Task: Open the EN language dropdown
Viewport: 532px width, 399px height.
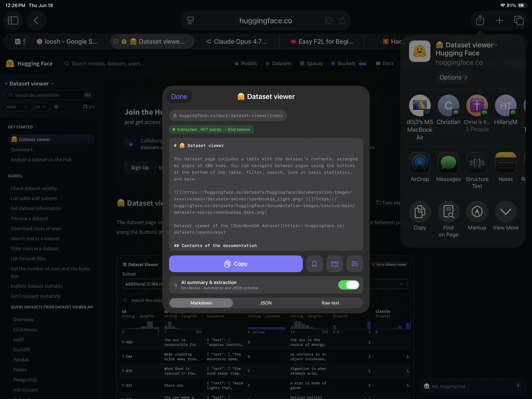Action: (41, 107)
